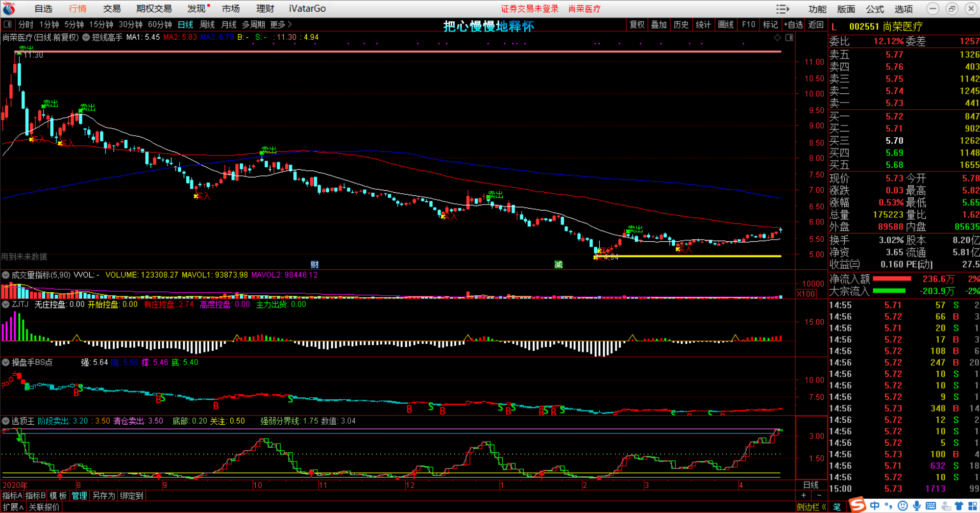Click the 返回 back button
Viewport: 980px width, 513px height.
coord(816,24)
